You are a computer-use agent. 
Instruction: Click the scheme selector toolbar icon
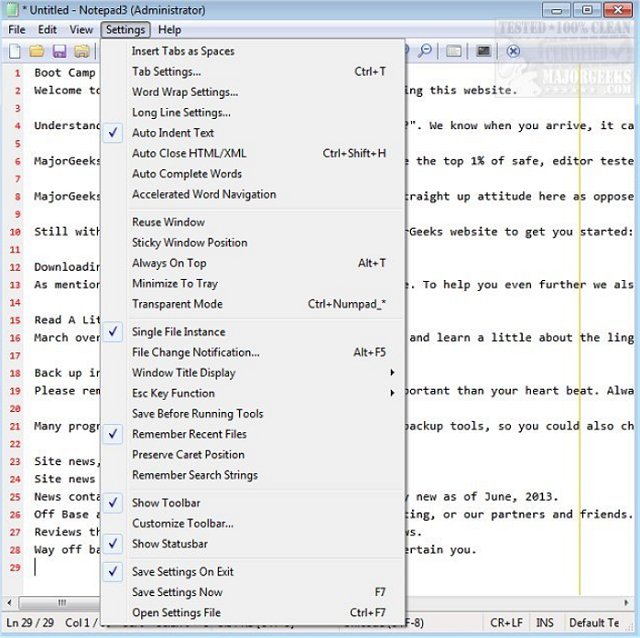point(454,51)
